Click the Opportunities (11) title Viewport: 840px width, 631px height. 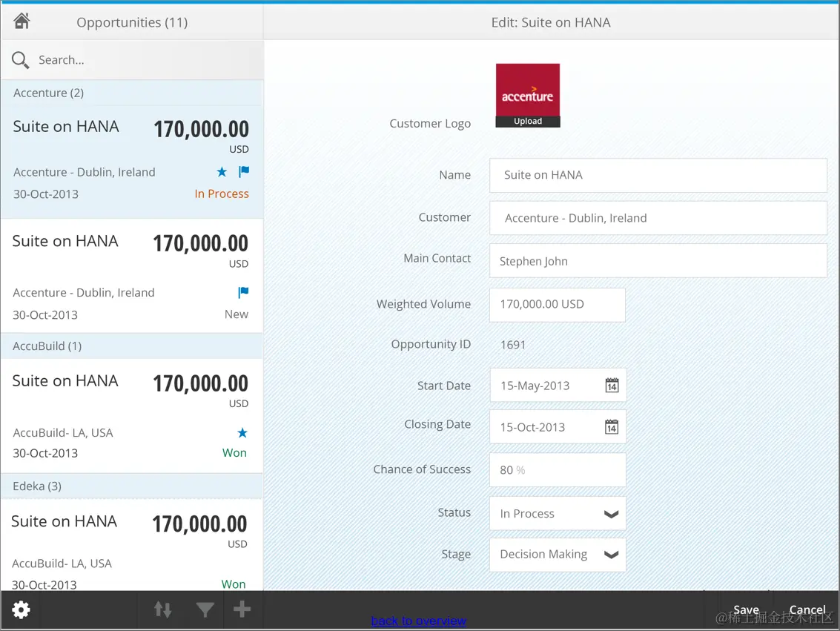(132, 22)
